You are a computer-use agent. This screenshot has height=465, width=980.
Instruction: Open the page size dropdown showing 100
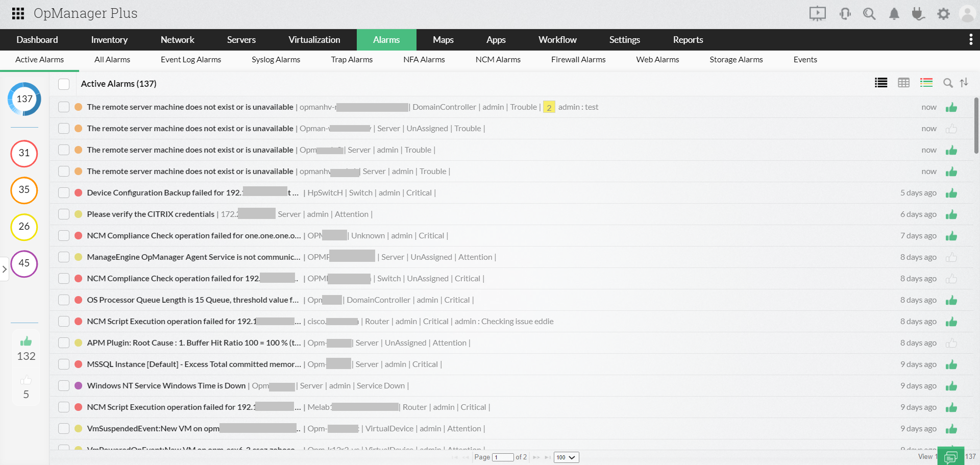click(x=566, y=457)
